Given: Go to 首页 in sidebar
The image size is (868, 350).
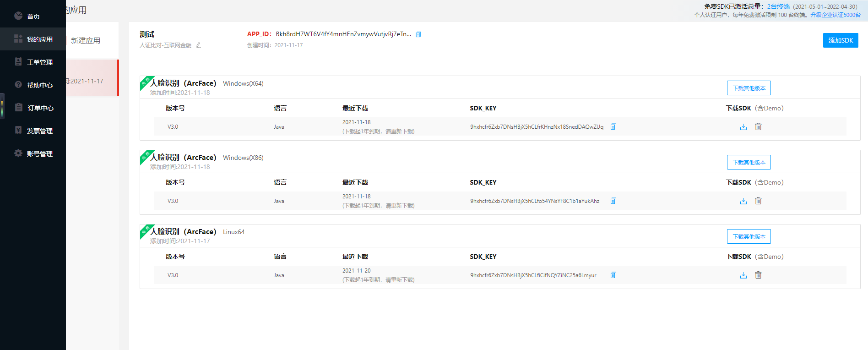Looking at the screenshot, I should (x=33, y=16).
